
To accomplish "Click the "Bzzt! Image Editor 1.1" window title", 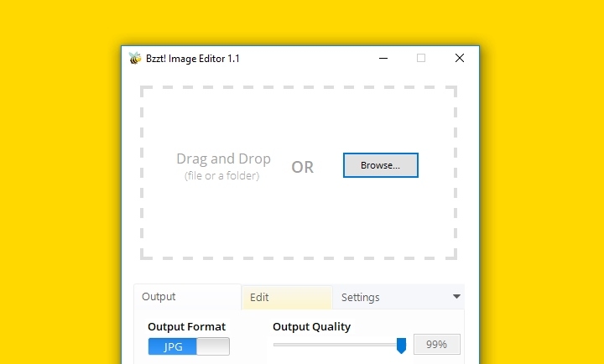I will (x=193, y=59).
